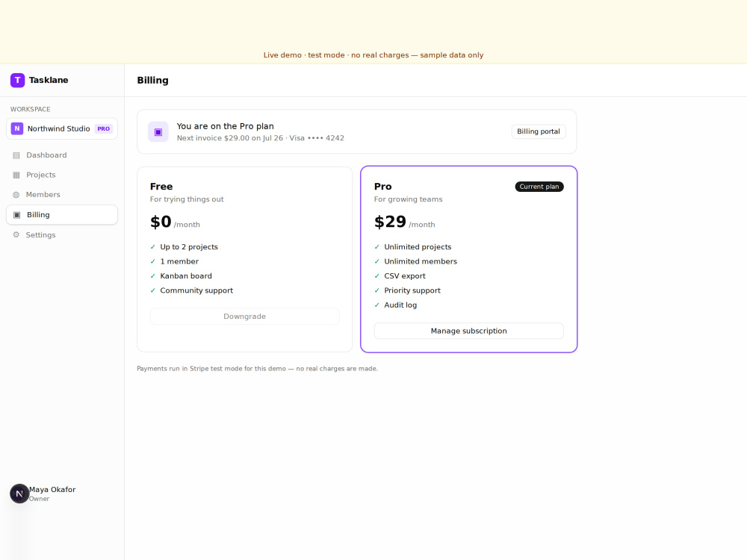Click the "Kanban board" feature
Viewport: 747px width, 560px height.
click(x=186, y=276)
